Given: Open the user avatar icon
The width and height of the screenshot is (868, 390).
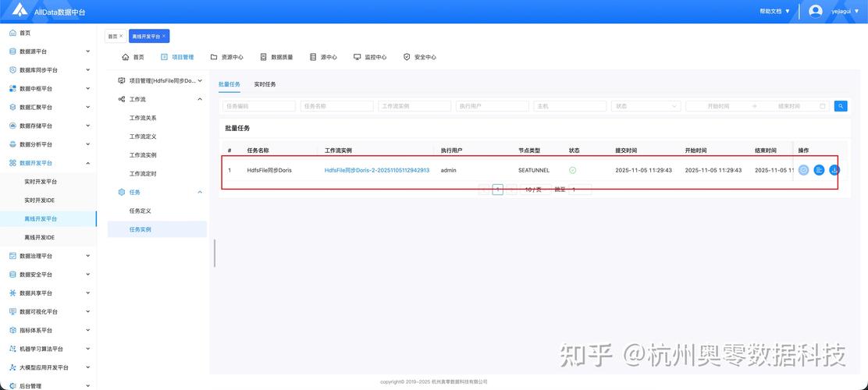Looking at the screenshot, I should (815, 11).
